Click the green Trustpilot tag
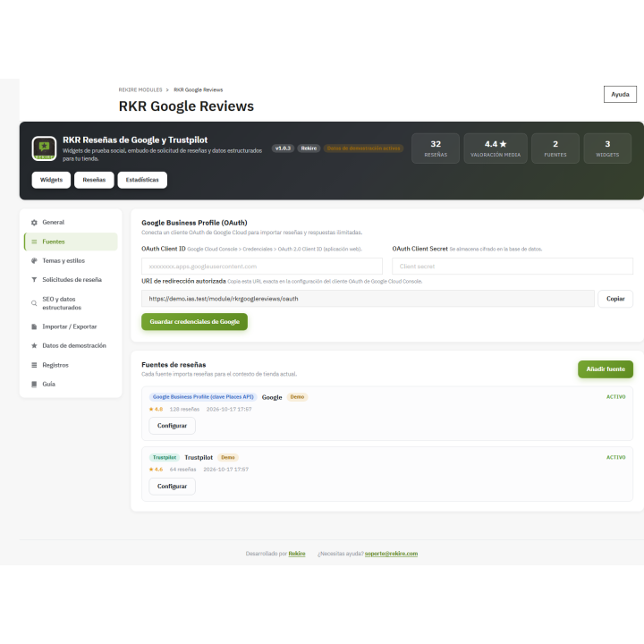644x644 pixels. tap(165, 458)
